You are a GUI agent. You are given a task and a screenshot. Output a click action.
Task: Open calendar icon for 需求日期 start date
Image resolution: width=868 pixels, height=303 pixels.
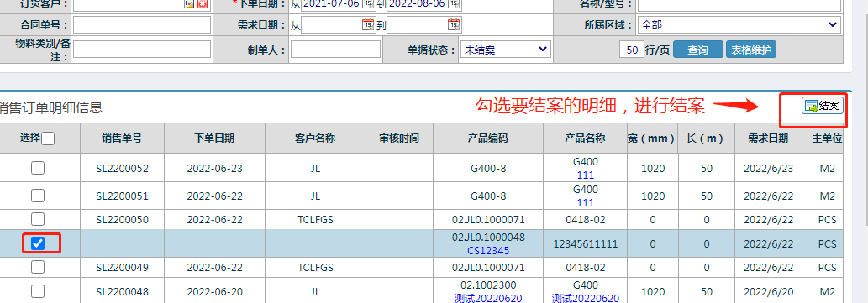tap(368, 24)
